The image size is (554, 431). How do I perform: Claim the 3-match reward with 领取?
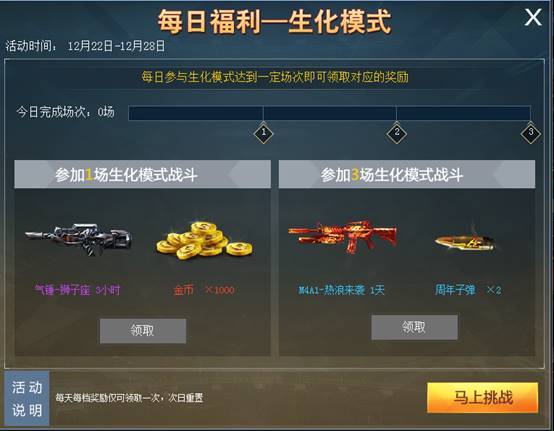click(x=414, y=327)
